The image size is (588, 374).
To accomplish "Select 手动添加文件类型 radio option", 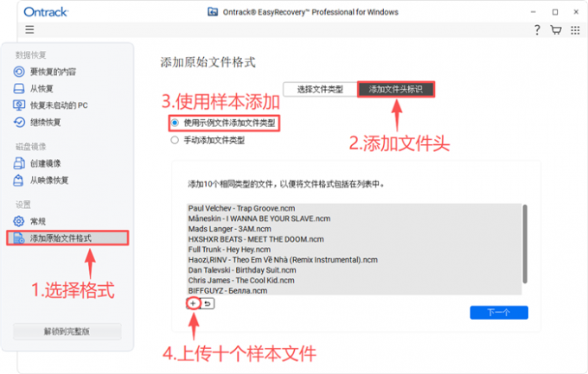I will (x=175, y=140).
